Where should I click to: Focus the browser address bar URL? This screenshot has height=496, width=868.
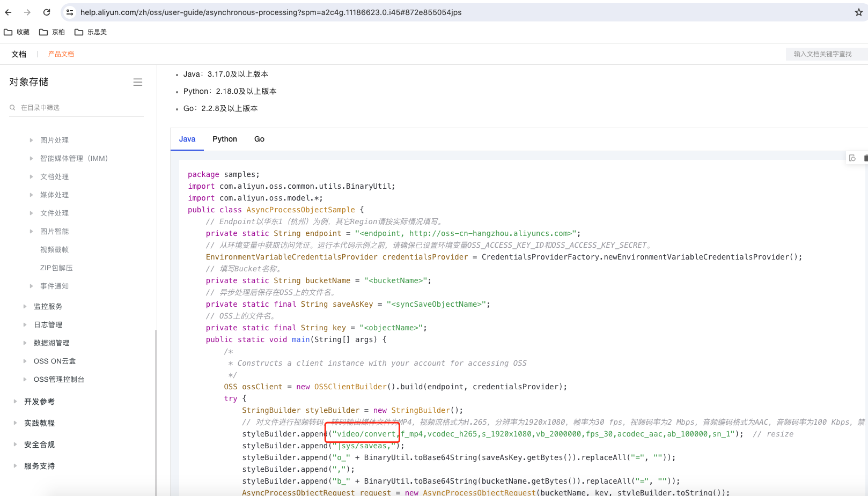271,12
